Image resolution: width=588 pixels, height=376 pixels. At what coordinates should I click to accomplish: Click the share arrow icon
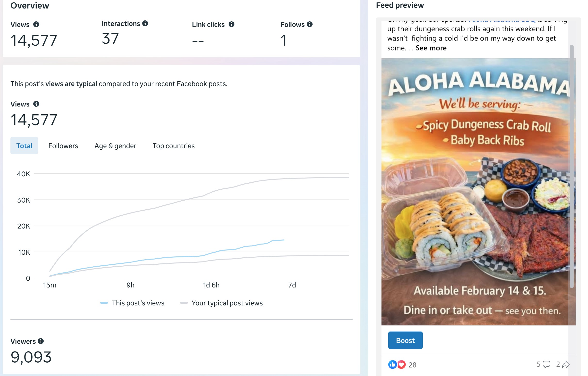(565, 364)
